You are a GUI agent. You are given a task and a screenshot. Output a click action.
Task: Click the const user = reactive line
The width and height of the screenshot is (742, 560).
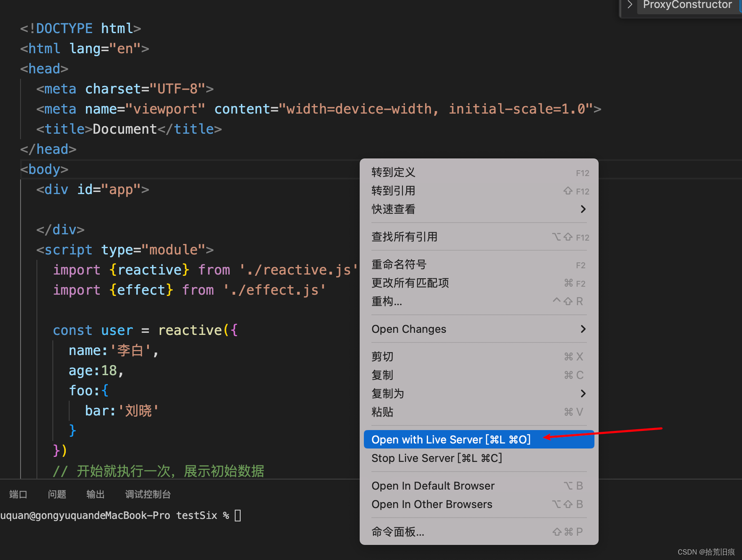tap(145, 330)
